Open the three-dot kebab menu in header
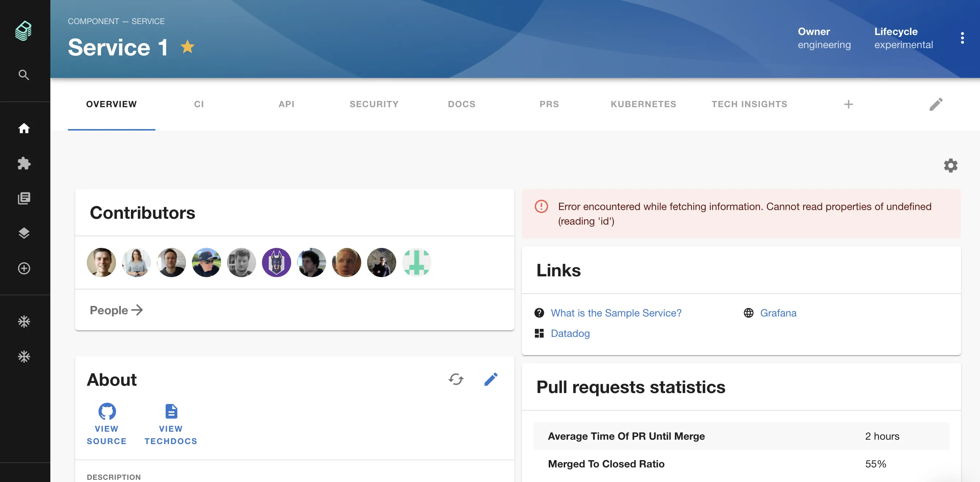Image resolution: width=980 pixels, height=482 pixels. point(963,37)
